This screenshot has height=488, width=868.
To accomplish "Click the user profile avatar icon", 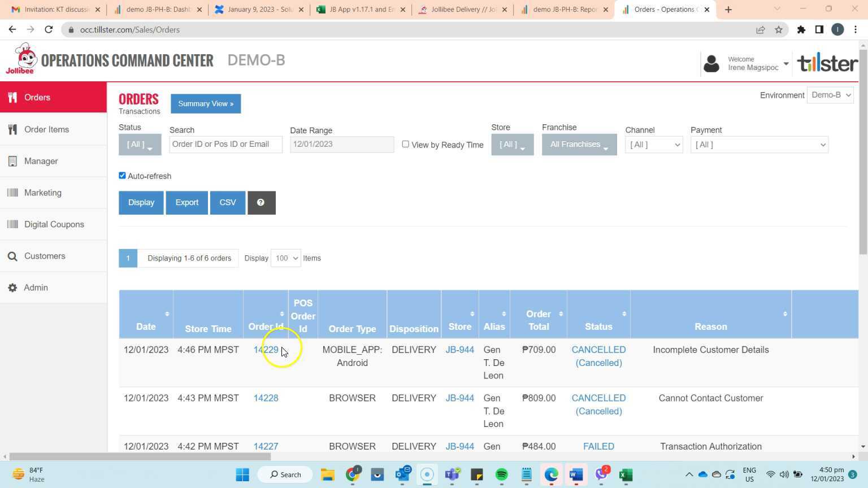I will pyautogui.click(x=711, y=63).
